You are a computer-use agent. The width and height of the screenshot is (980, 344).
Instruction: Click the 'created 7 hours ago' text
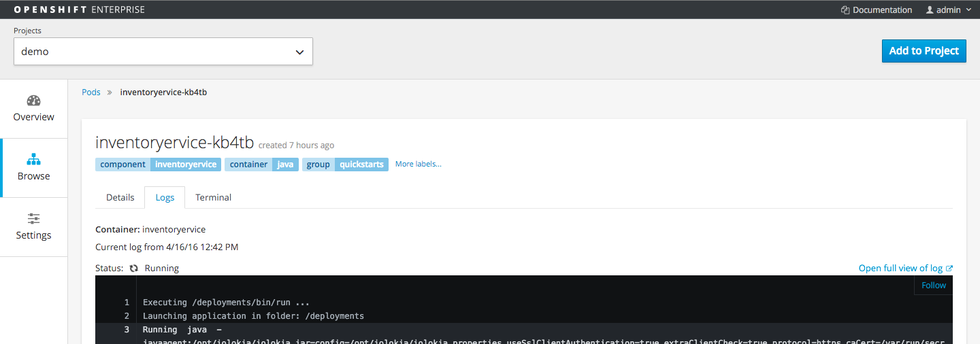[x=296, y=145]
